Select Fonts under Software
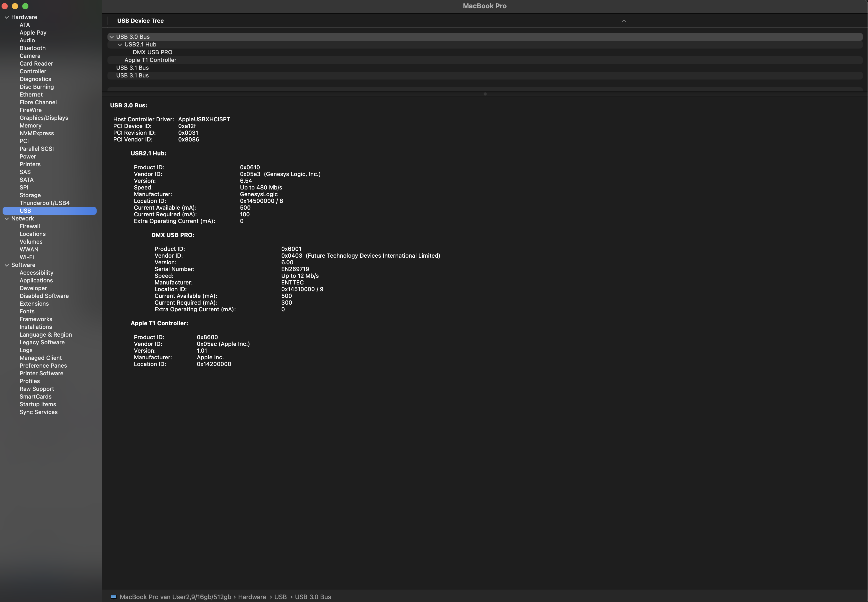This screenshot has width=868, height=602. coord(27,311)
